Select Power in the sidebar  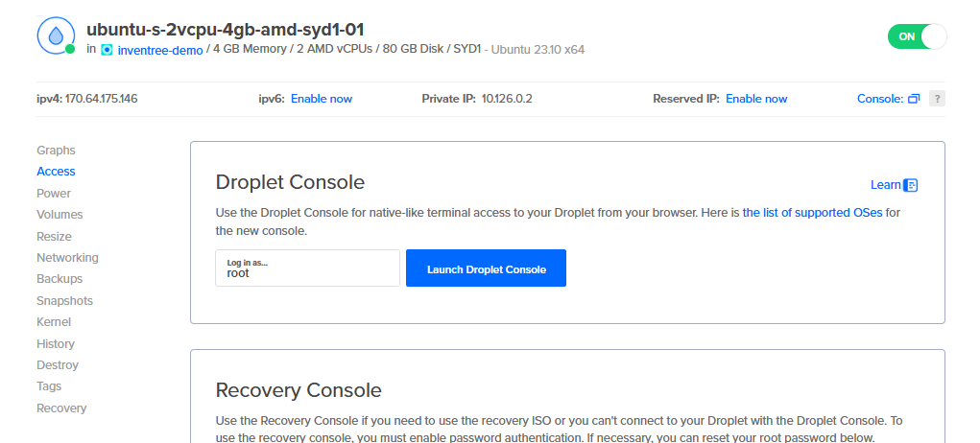[x=54, y=193]
